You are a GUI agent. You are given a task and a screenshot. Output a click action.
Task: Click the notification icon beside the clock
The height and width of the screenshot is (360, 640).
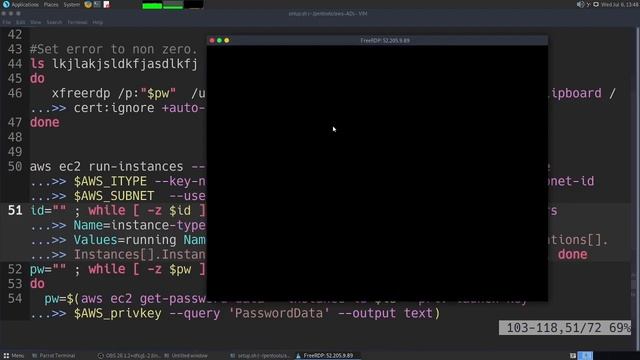click(x=596, y=4)
